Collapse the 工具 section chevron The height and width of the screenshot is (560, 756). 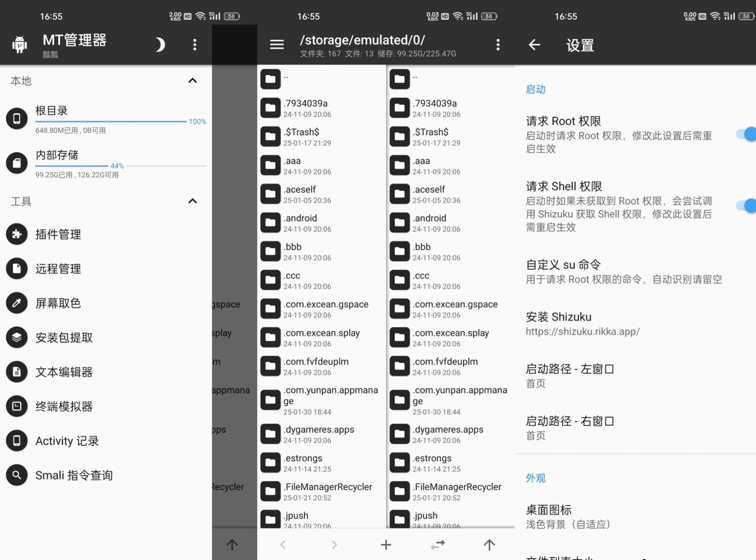click(193, 201)
